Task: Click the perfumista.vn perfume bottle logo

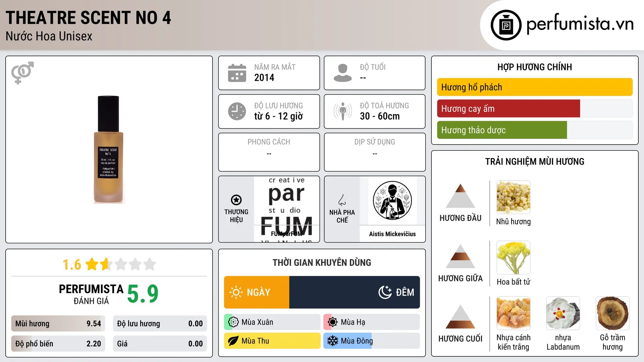Action: [x=506, y=25]
